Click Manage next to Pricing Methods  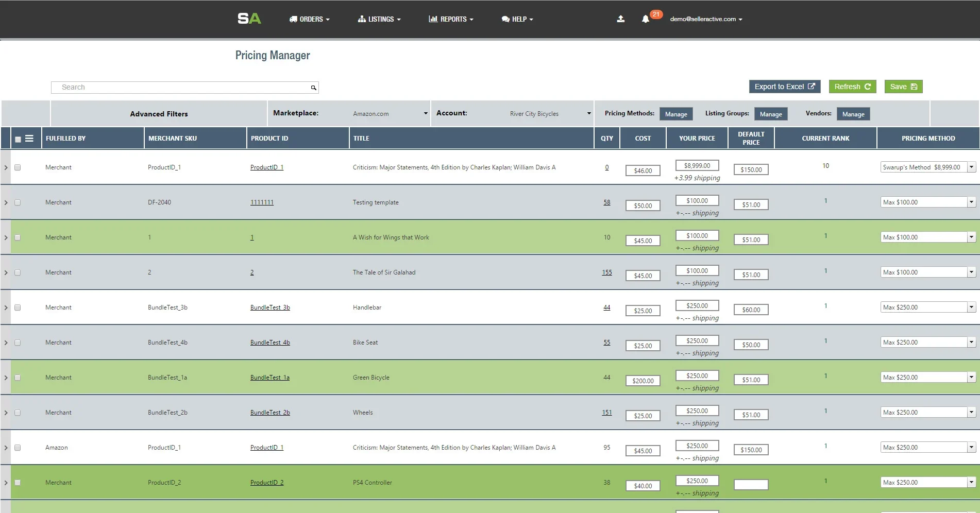click(x=675, y=114)
